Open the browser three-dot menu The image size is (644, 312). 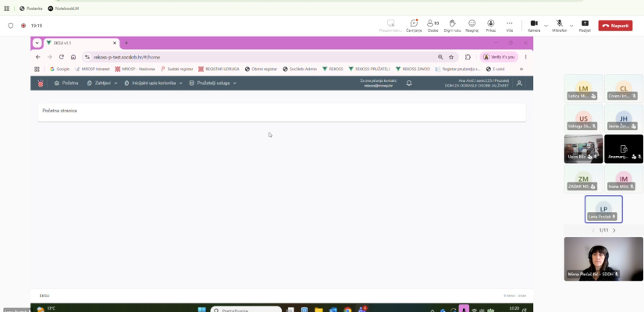pyautogui.click(x=525, y=57)
